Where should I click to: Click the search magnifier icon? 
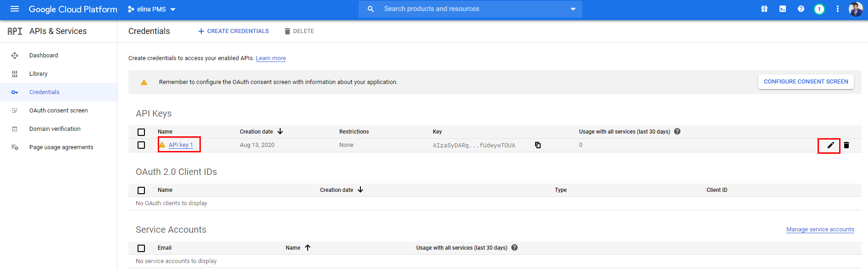tap(370, 9)
